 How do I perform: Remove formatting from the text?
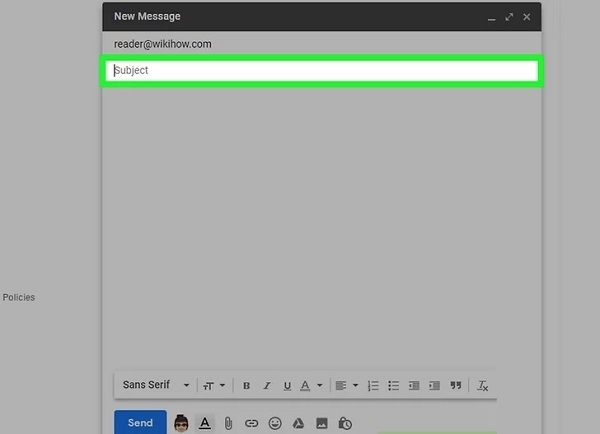(x=482, y=385)
